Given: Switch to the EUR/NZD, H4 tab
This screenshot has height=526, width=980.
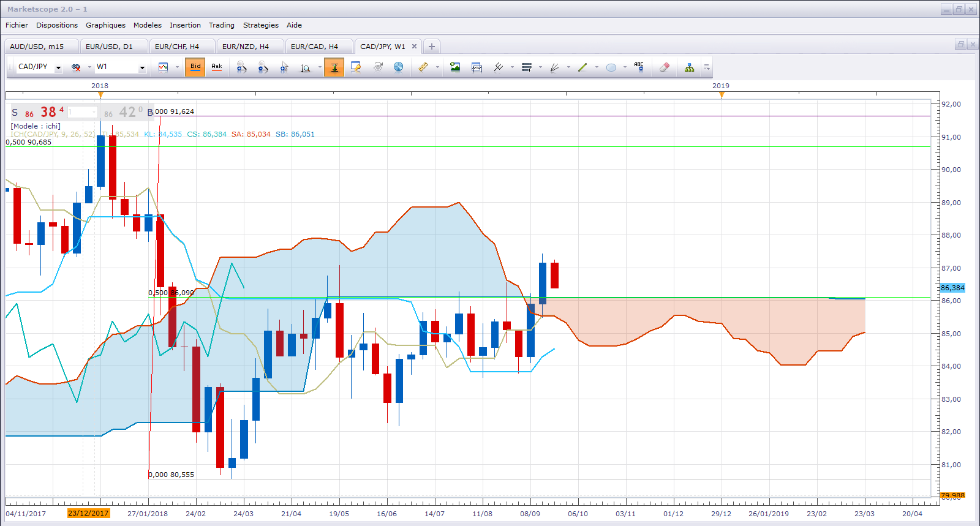Looking at the screenshot, I should (x=246, y=47).
